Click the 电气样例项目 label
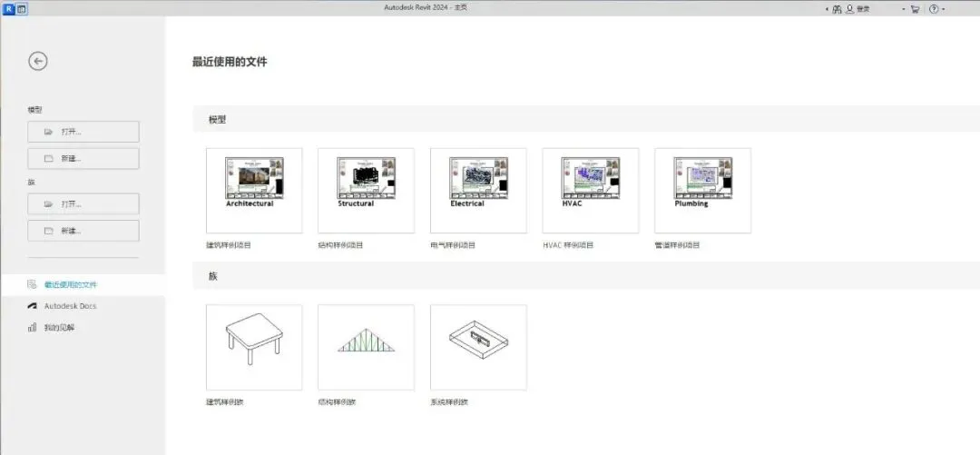This screenshot has height=455, width=980. pyautogui.click(x=453, y=245)
